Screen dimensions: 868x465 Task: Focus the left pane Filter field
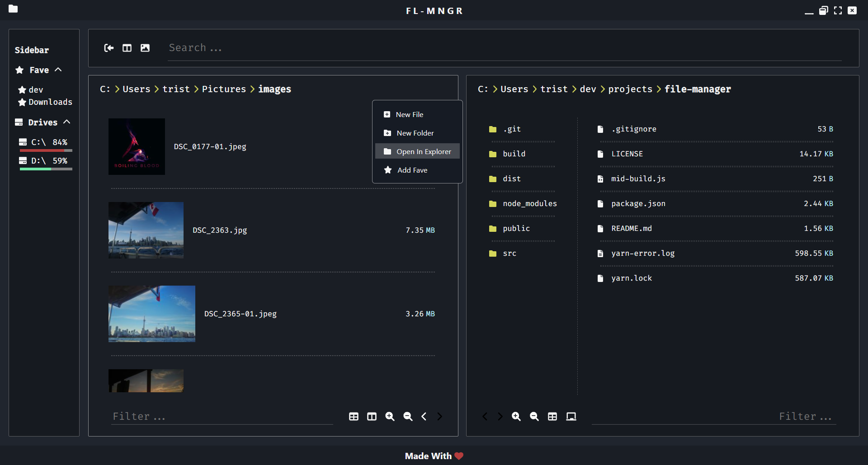222,416
